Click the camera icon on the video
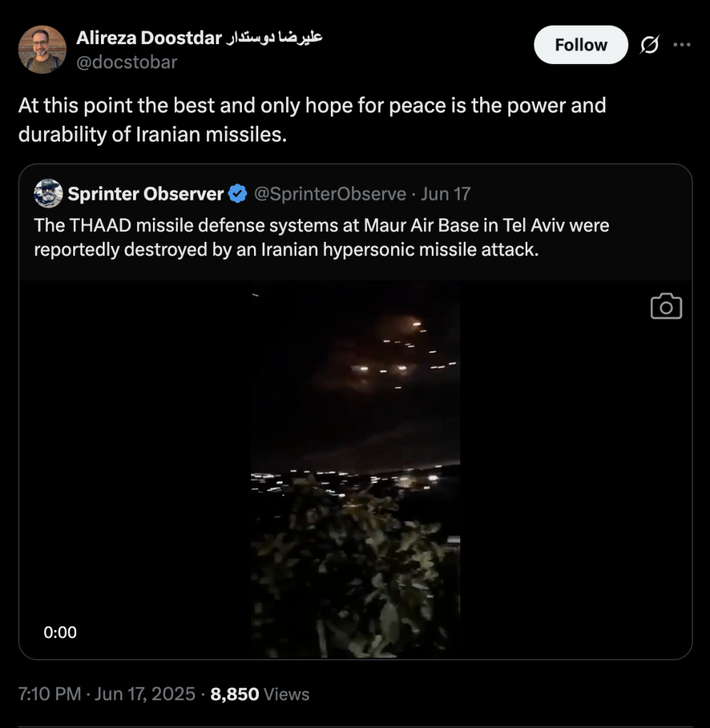Viewport: 710px width, 728px height. tap(666, 306)
